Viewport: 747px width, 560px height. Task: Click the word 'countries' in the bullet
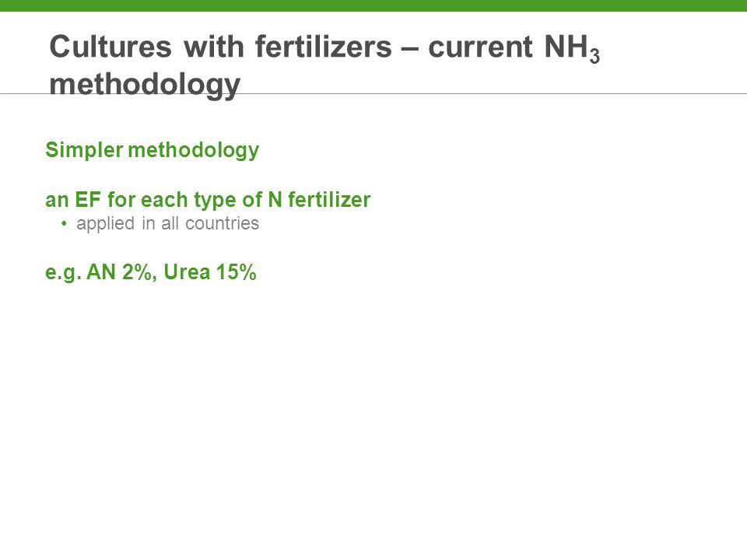tap(222, 223)
